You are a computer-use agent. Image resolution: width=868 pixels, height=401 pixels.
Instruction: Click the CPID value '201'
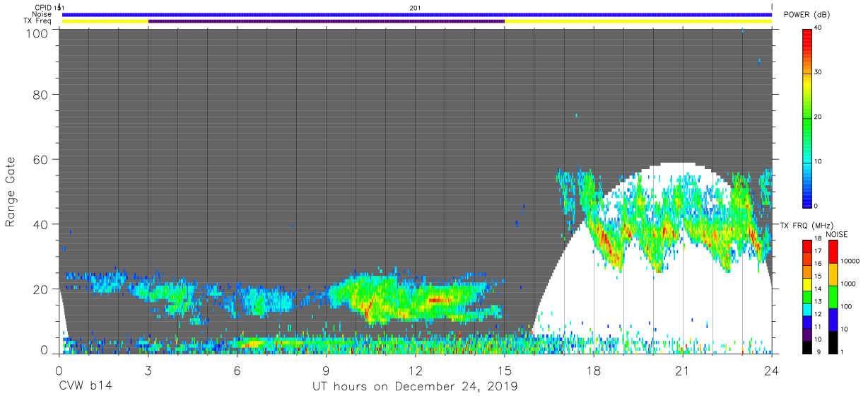tap(416, 8)
